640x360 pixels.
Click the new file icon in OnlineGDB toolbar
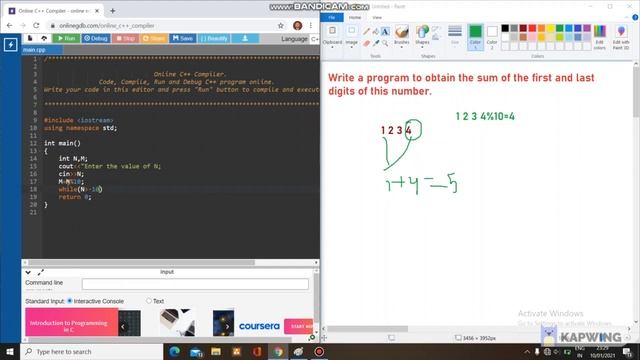click(x=30, y=38)
